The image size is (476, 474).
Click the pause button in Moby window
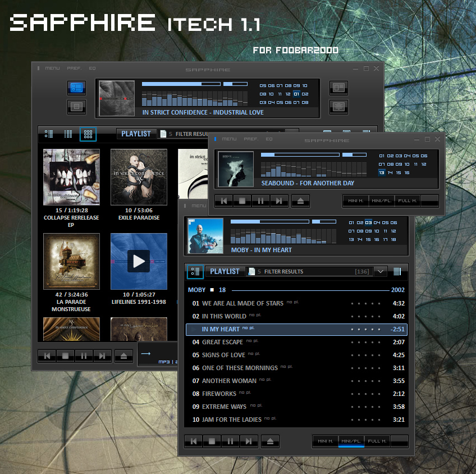tap(230, 441)
